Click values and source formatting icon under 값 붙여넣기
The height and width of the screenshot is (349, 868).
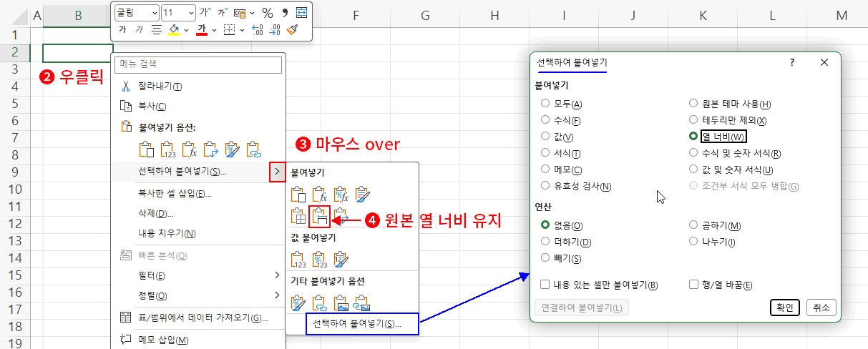pos(341,258)
